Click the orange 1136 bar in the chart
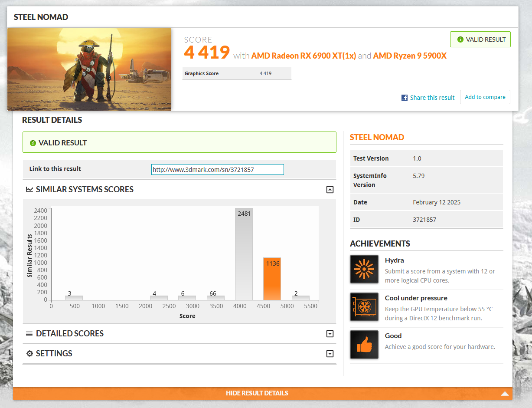This screenshot has height=408, width=532. 272,279
